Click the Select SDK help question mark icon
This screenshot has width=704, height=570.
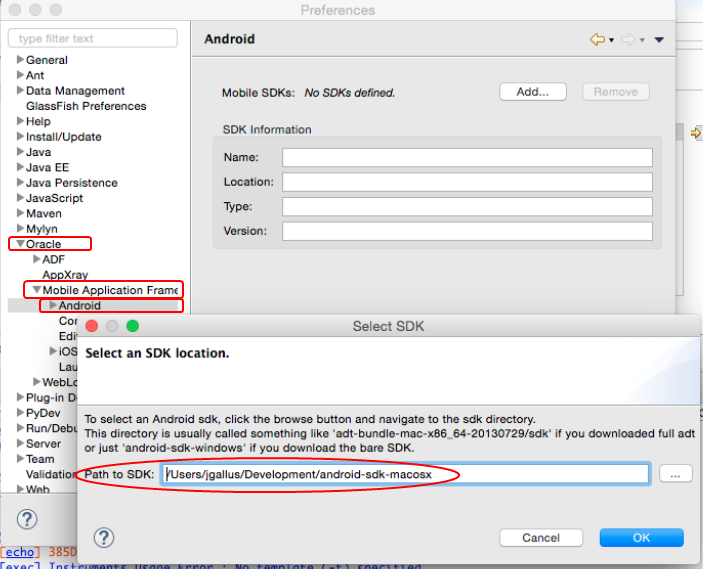(x=104, y=537)
